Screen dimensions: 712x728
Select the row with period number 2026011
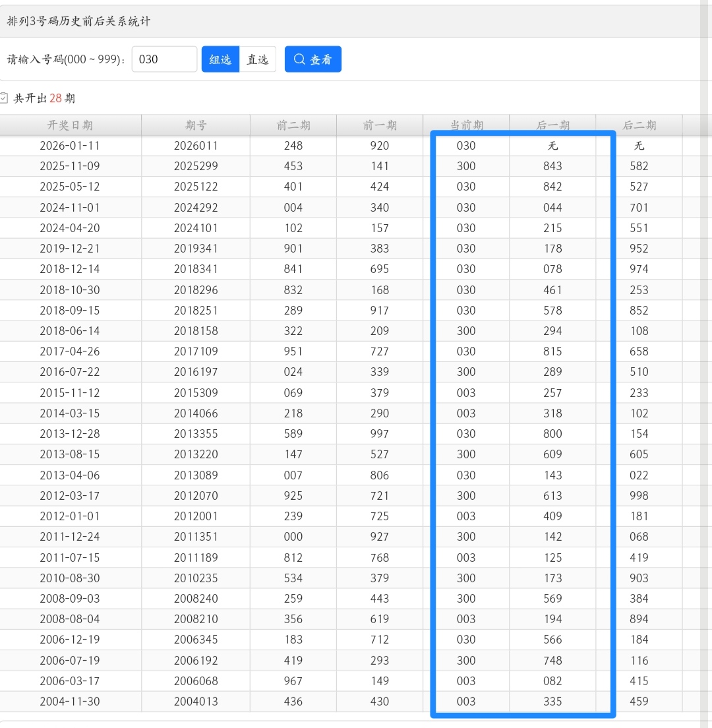coord(196,146)
